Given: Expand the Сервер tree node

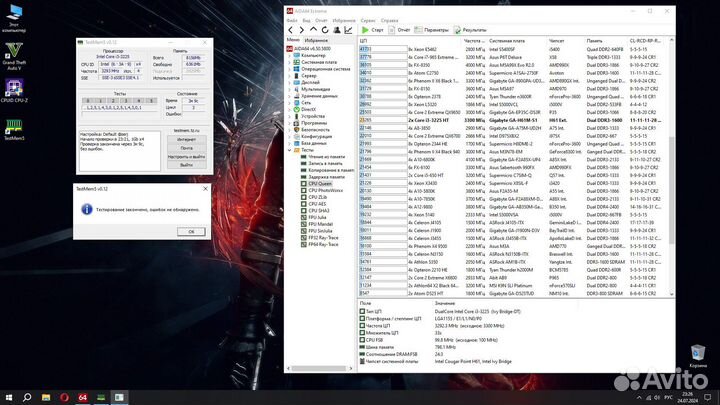Looking at the screenshot, I should [290, 76].
